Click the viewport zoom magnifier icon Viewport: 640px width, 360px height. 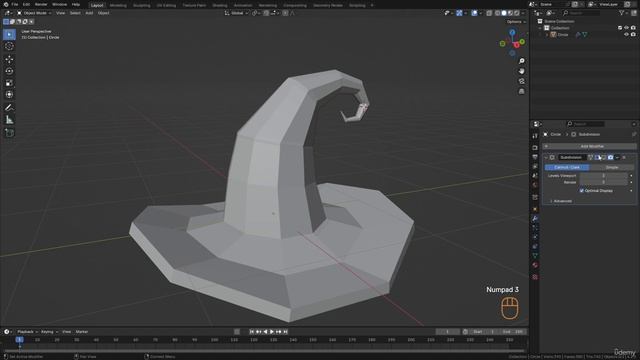point(521,61)
